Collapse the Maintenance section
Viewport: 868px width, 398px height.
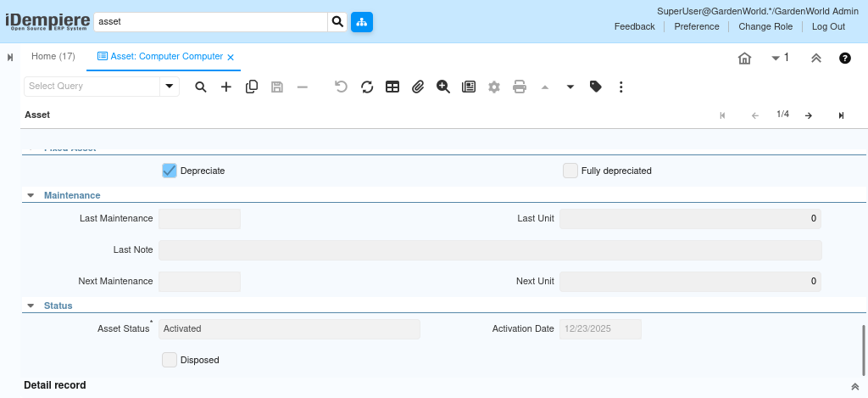click(x=31, y=195)
